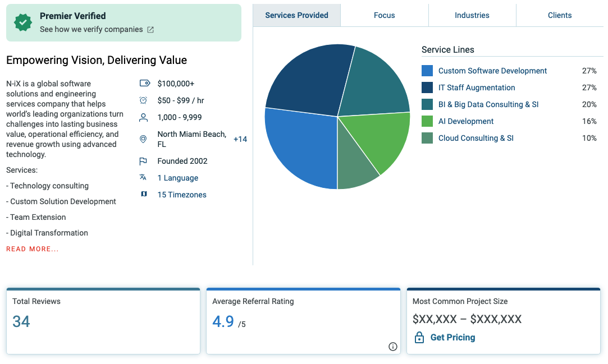This screenshot has height=364, width=608.
Task: Click the Custom Software Development blue legend swatch
Action: (427, 71)
